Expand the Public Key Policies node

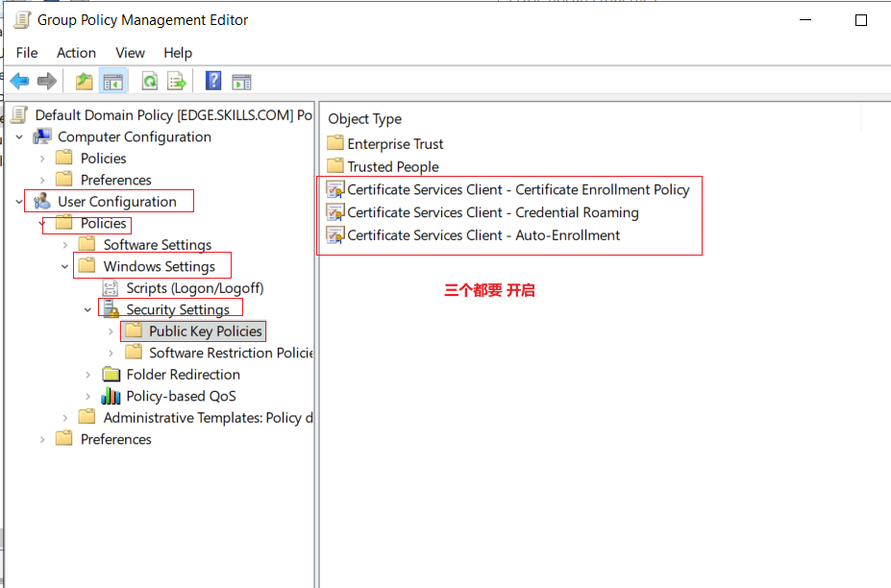point(111,331)
